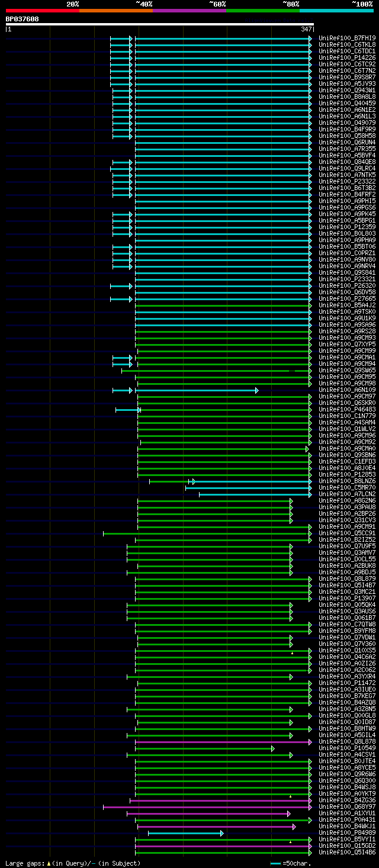Screen dimensions: 379x868
Task: Select the BP037608 query label
Action: [x=23, y=19]
